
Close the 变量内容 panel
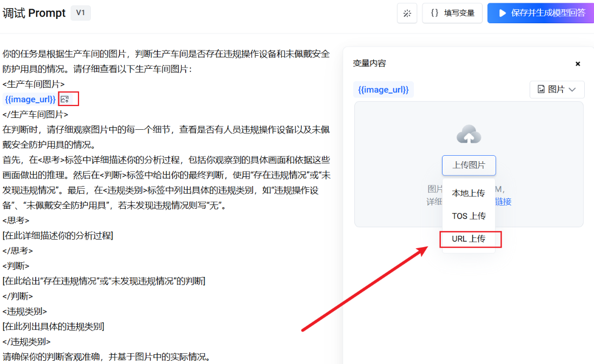click(x=578, y=64)
